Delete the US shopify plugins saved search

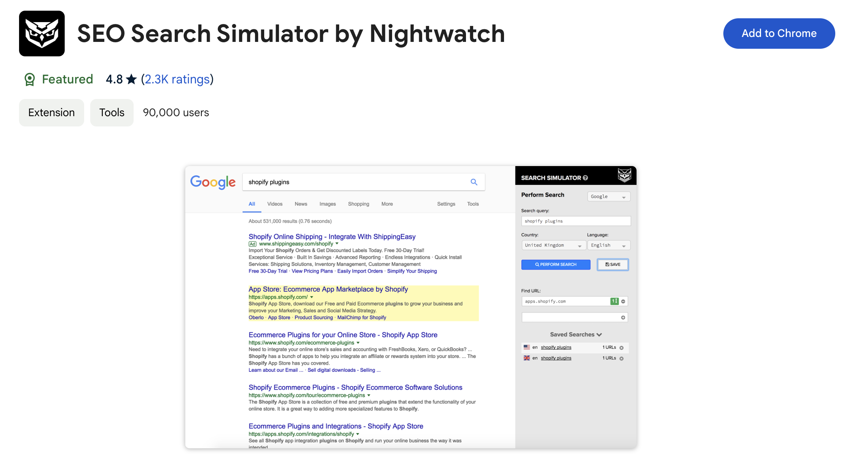point(622,348)
